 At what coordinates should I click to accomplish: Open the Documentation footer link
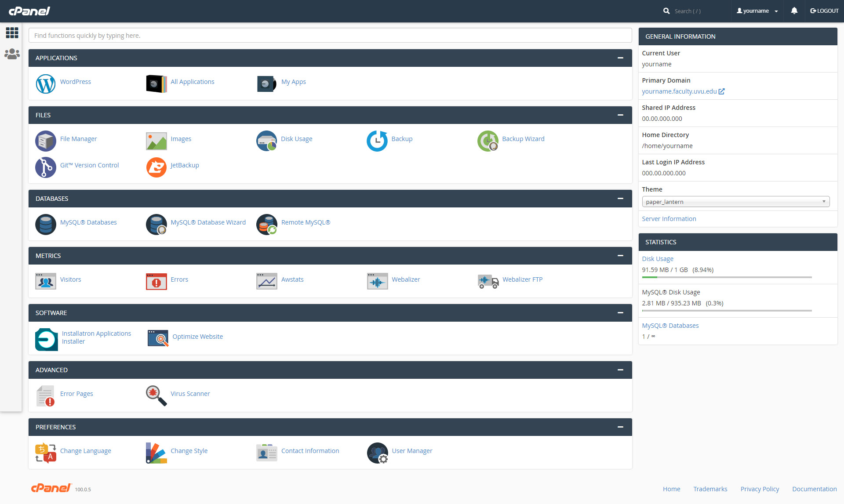click(814, 489)
